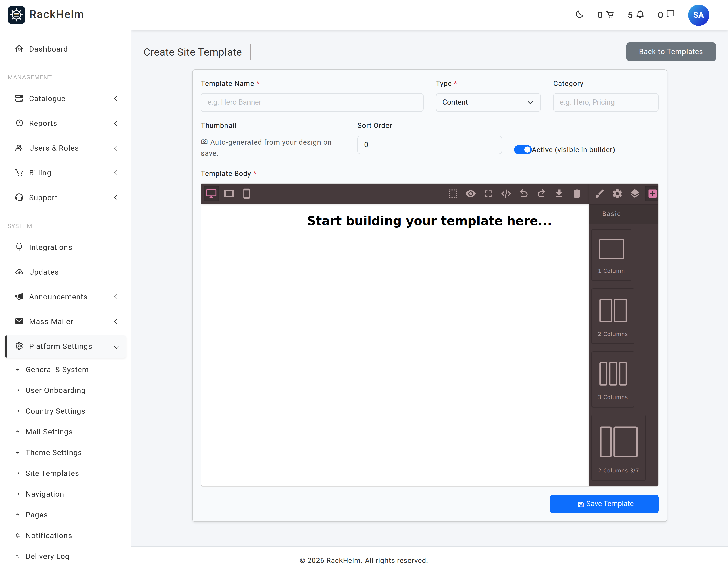Image resolution: width=728 pixels, height=574 pixels.
Task: Click the Save Template button
Action: click(604, 504)
